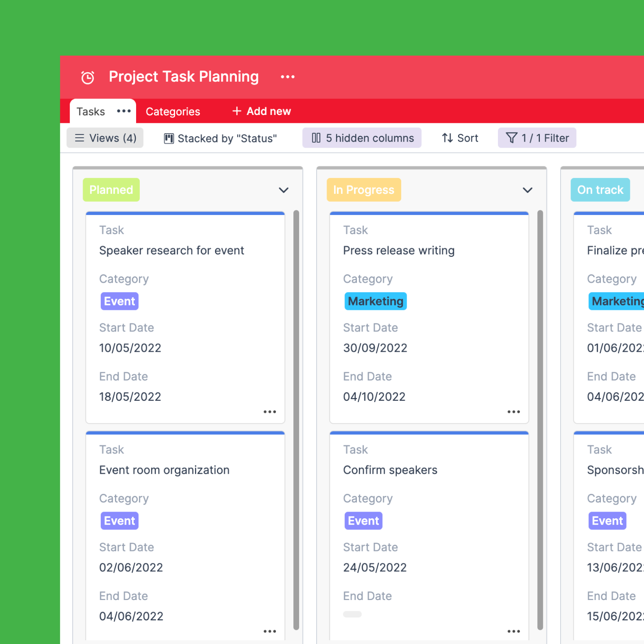This screenshot has width=644, height=644.
Task: Click the Stacked by Status board icon
Action: pos(168,138)
